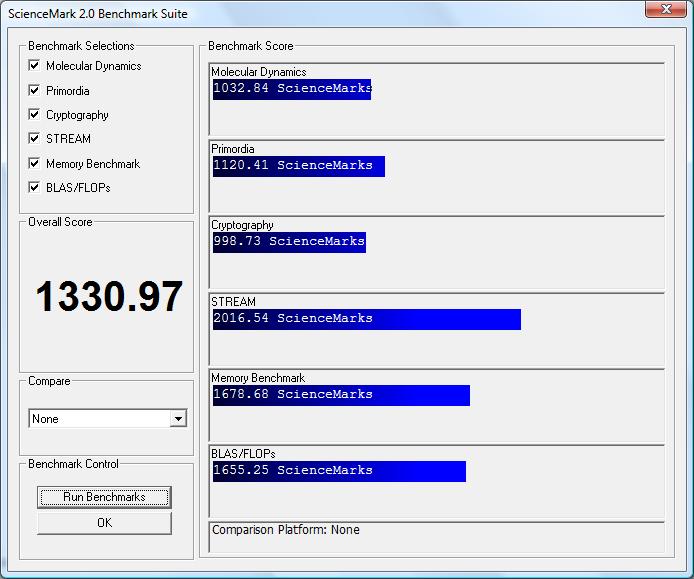Click the Molecular Dynamics label in score panel
Viewport: 694px width, 579px height.
[258, 72]
